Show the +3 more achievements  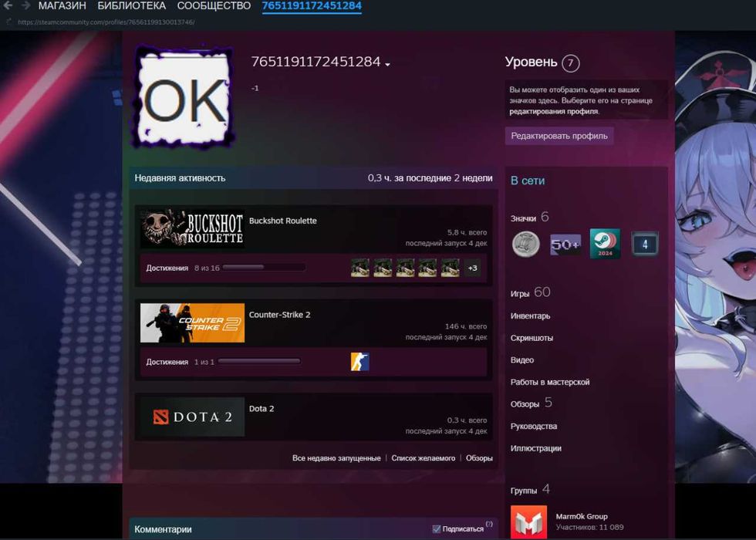[x=472, y=268]
